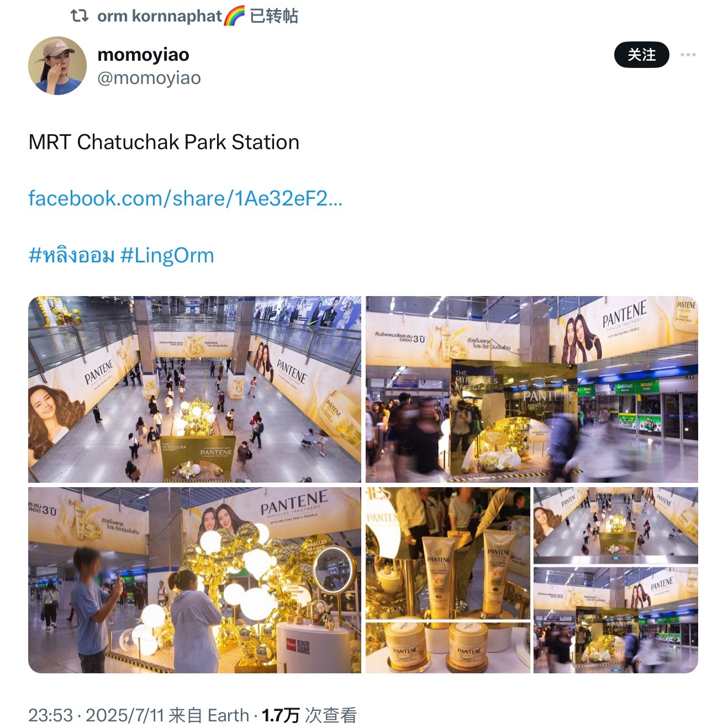728x728 pixels.
Task: View the overhead station concourse photo
Action: click(194, 389)
